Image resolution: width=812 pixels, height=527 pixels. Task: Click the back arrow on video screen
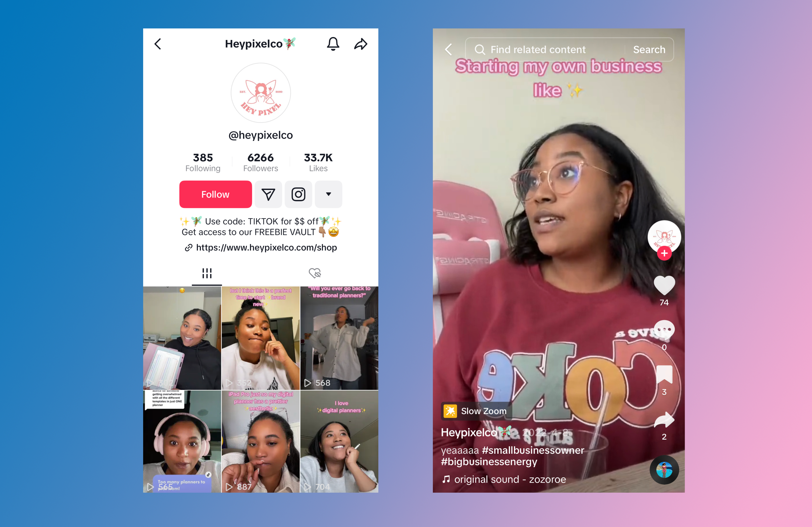coord(449,50)
